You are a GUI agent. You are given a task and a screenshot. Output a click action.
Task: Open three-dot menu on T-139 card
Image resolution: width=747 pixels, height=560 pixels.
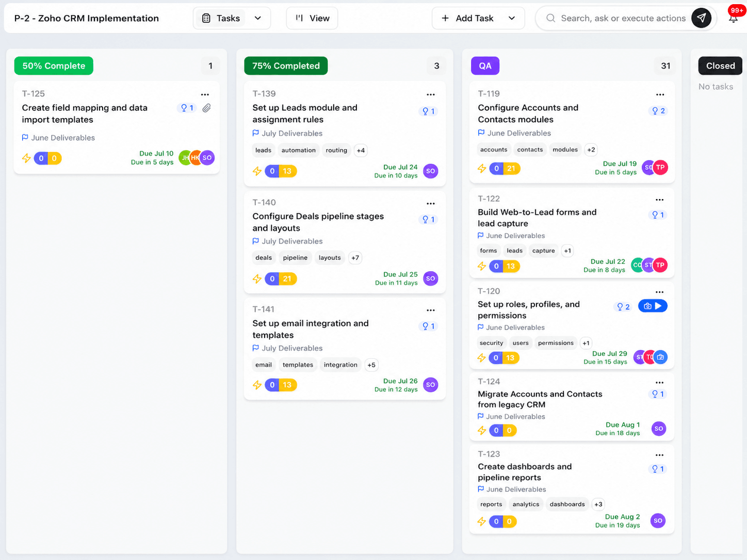point(431,94)
